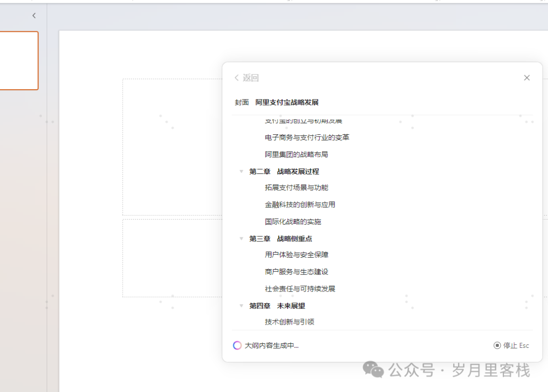Click the upper slide title placeholder
This screenshot has width=548, height=392.
coord(173,147)
